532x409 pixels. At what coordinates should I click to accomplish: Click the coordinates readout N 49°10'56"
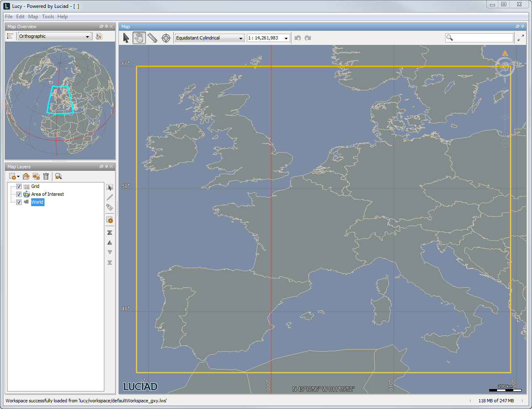pyautogui.click(x=323, y=389)
